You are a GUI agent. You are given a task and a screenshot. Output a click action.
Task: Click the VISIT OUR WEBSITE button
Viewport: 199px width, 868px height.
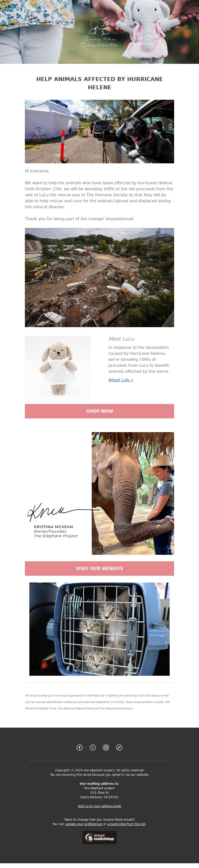pos(99,569)
